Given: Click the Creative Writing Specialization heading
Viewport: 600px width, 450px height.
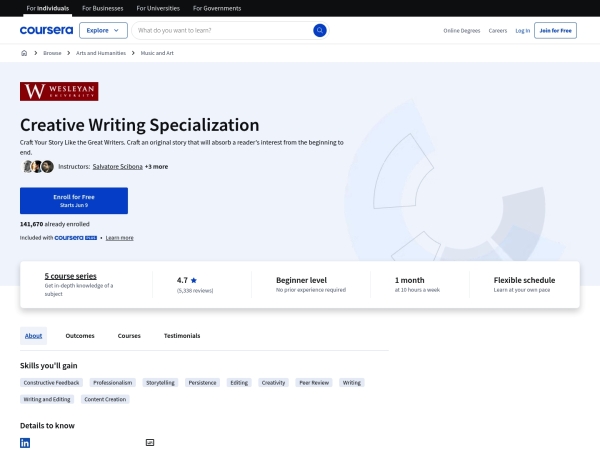Looking at the screenshot, I should tap(140, 125).
